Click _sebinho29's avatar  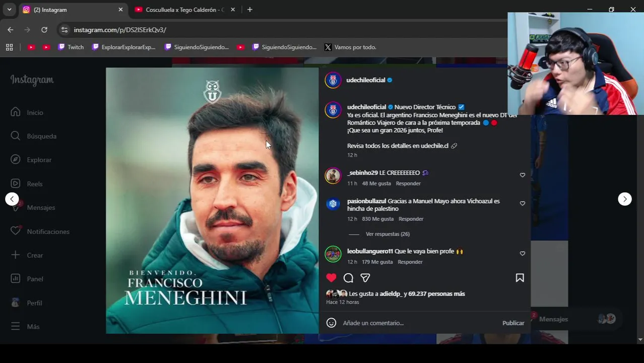(x=333, y=175)
